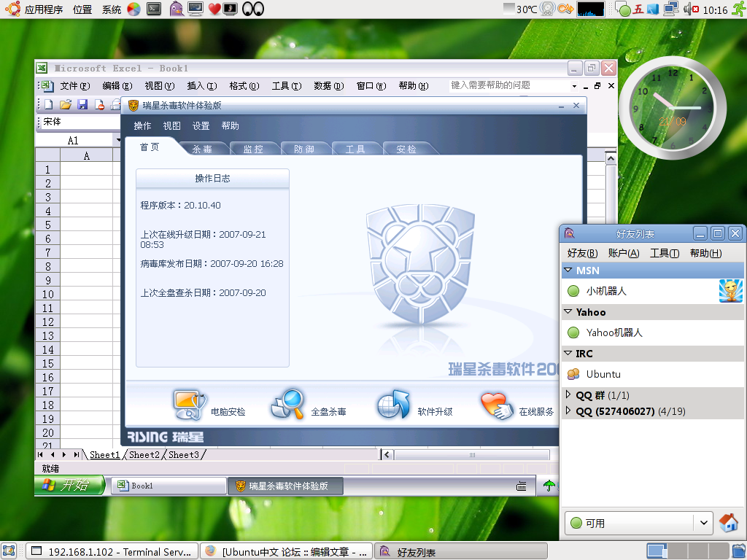The height and width of the screenshot is (560, 747).
Task: Click Book1 in the Windows taskbar
Action: click(x=169, y=486)
